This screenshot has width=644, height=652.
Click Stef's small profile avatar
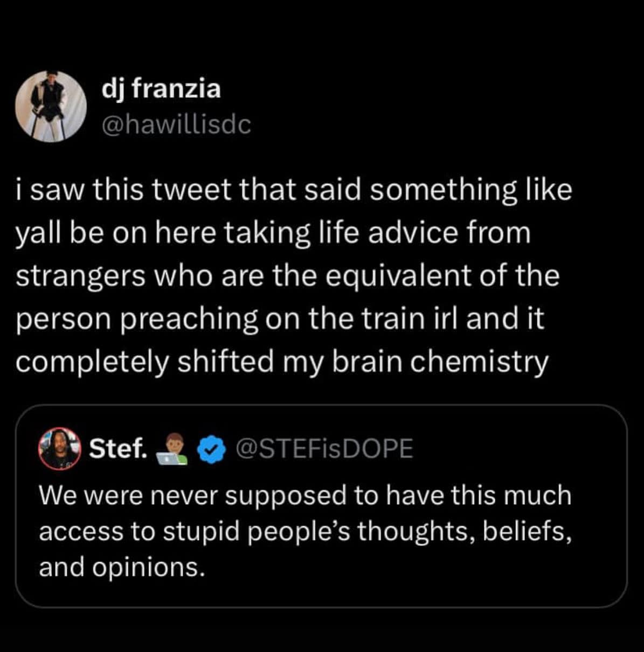[x=59, y=449]
